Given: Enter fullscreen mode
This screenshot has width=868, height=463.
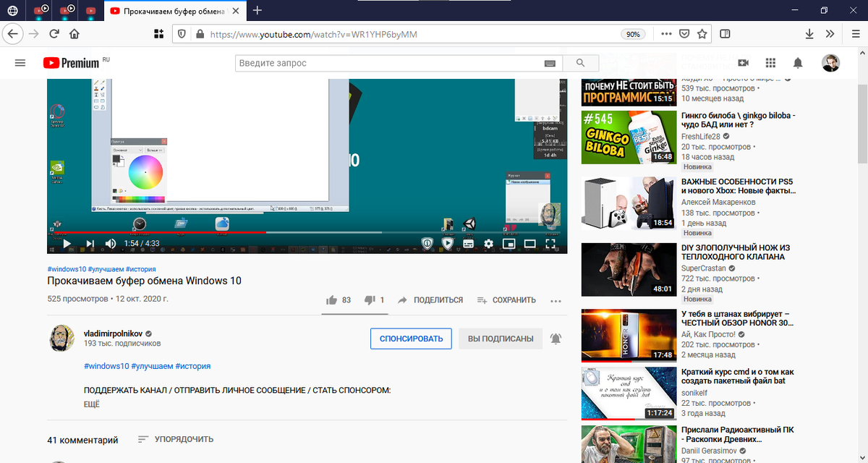Looking at the screenshot, I should point(550,244).
